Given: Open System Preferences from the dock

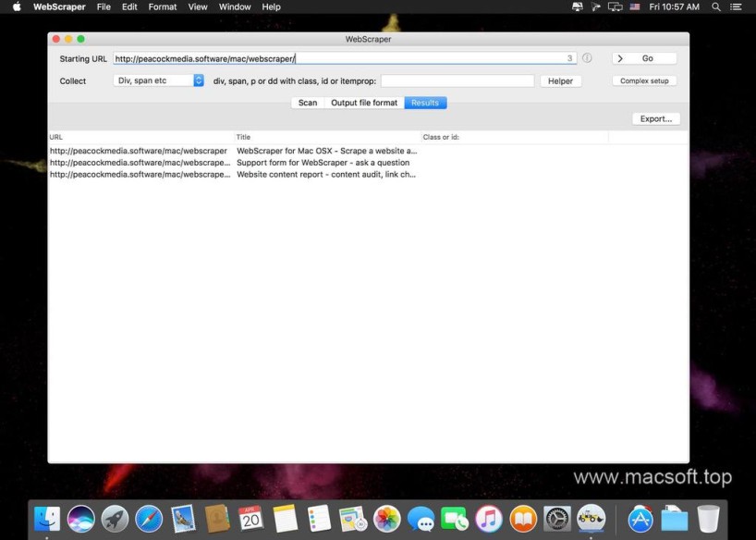Looking at the screenshot, I should pos(557,519).
